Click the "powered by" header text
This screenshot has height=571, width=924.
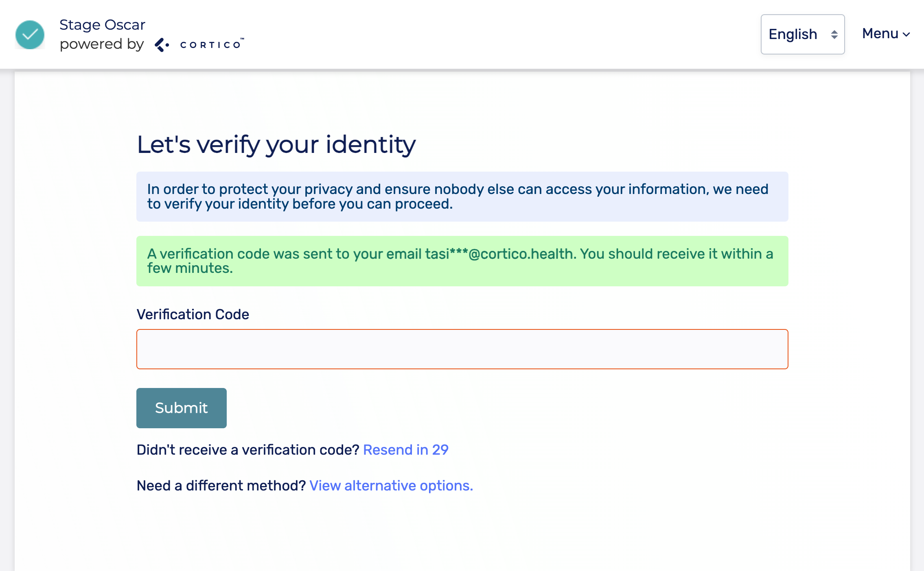pos(102,44)
